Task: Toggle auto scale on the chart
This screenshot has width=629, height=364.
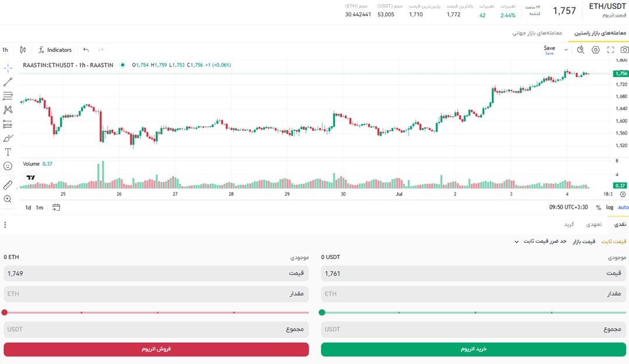Action: (x=623, y=207)
